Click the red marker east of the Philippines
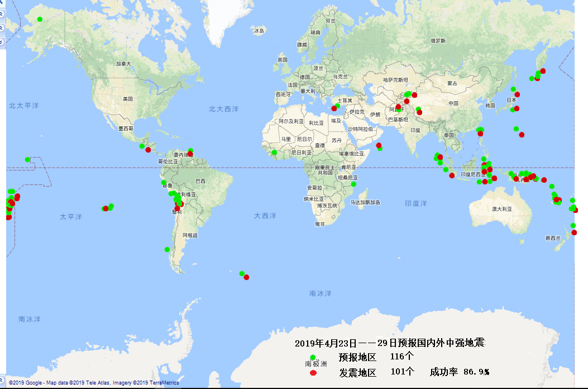The width and height of the screenshot is (588, 389). coord(522,135)
